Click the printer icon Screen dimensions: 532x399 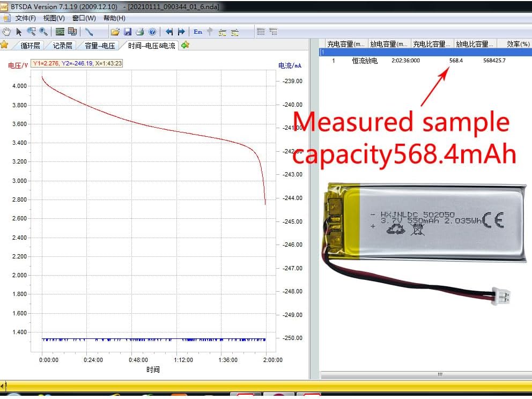click(139, 32)
